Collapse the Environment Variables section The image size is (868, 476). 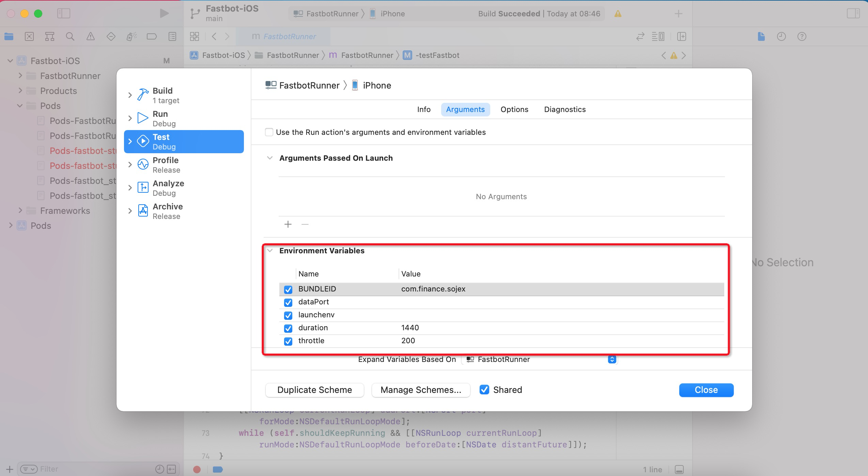point(270,251)
